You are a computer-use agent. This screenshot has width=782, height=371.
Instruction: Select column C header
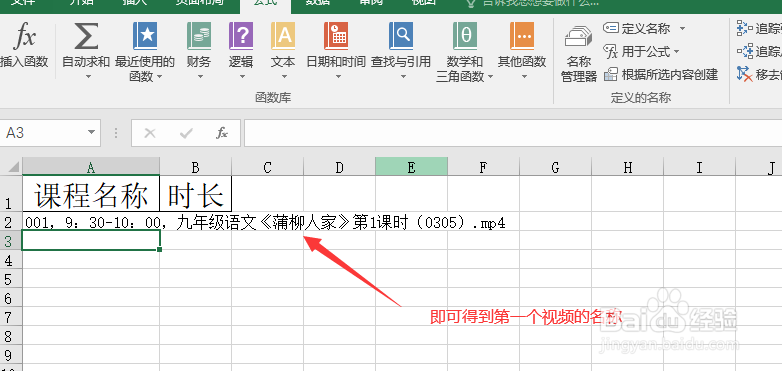tap(267, 167)
